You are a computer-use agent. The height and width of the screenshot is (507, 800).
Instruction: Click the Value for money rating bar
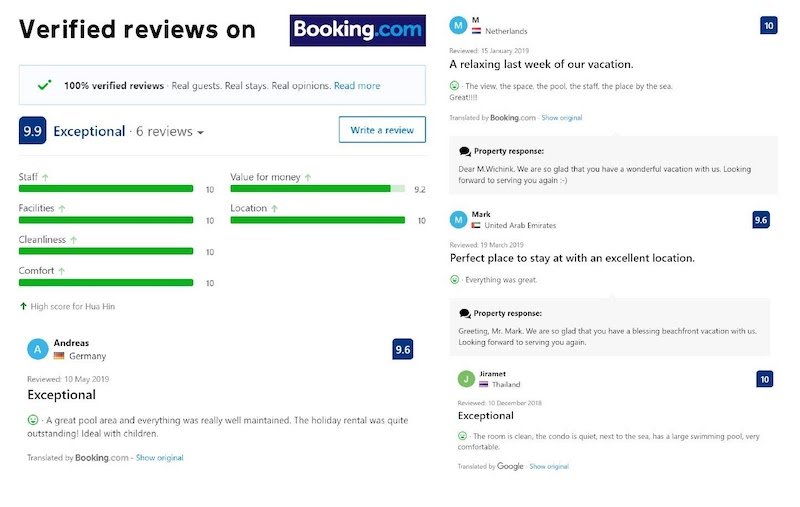(x=317, y=189)
